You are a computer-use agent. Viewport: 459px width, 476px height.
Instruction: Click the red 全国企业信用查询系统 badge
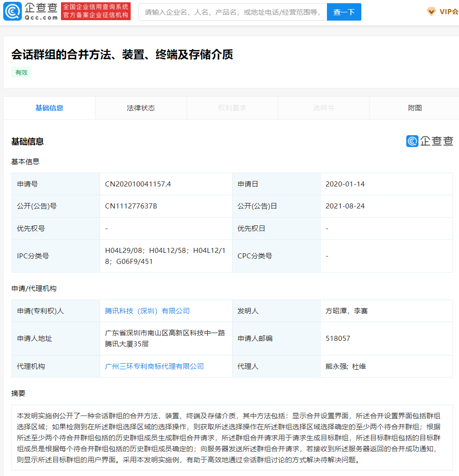96,11
